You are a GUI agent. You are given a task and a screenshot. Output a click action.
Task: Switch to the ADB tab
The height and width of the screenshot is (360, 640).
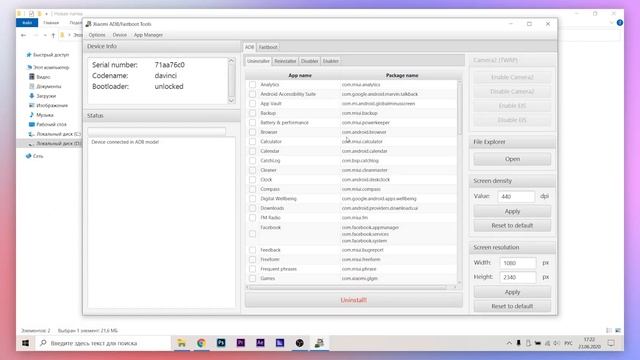[x=249, y=47]
